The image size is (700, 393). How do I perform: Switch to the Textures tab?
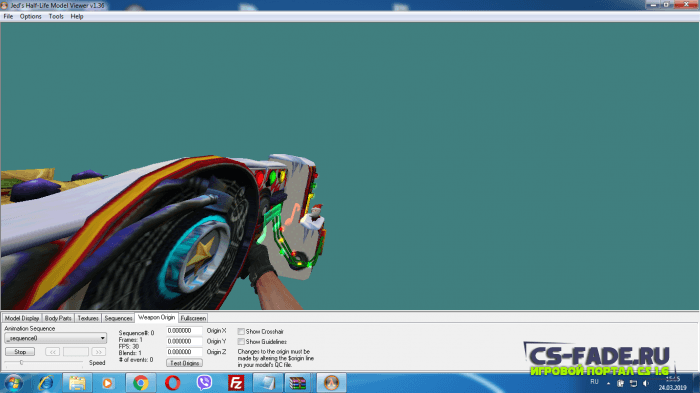88,318
